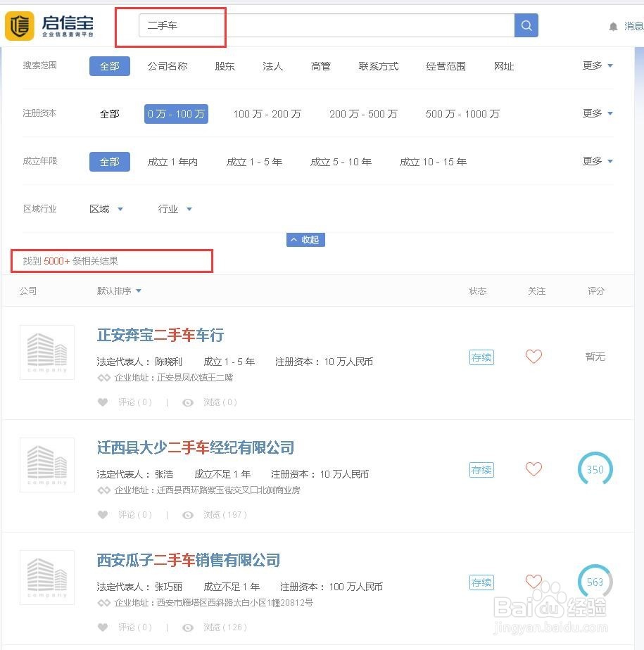Open the 默认排序 sorting dropdown
This screenshot has width=644, height=650.
[118, 291]
